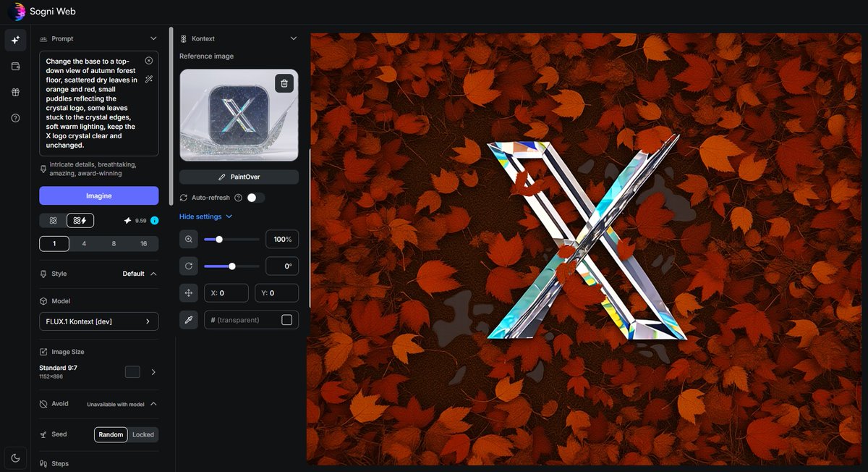Click the Image Size edit icon
This screenshot has height=472, width=868.
tap(43, 352)
